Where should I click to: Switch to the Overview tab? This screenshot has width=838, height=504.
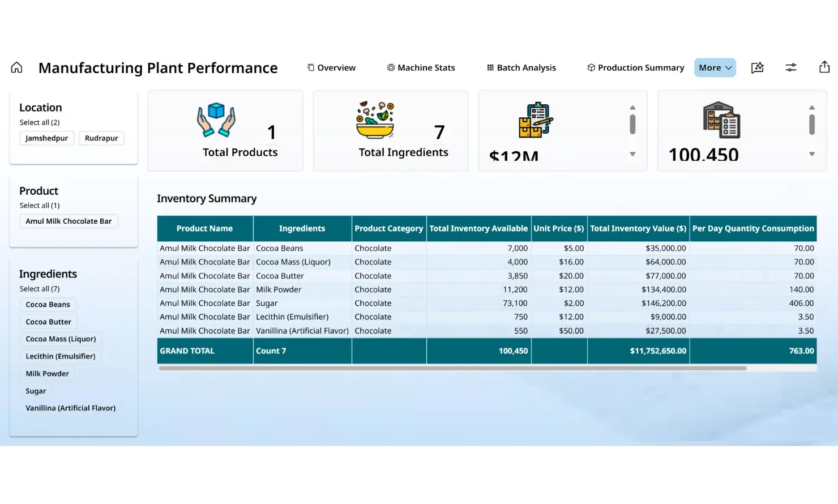click(x=331, y=67)
